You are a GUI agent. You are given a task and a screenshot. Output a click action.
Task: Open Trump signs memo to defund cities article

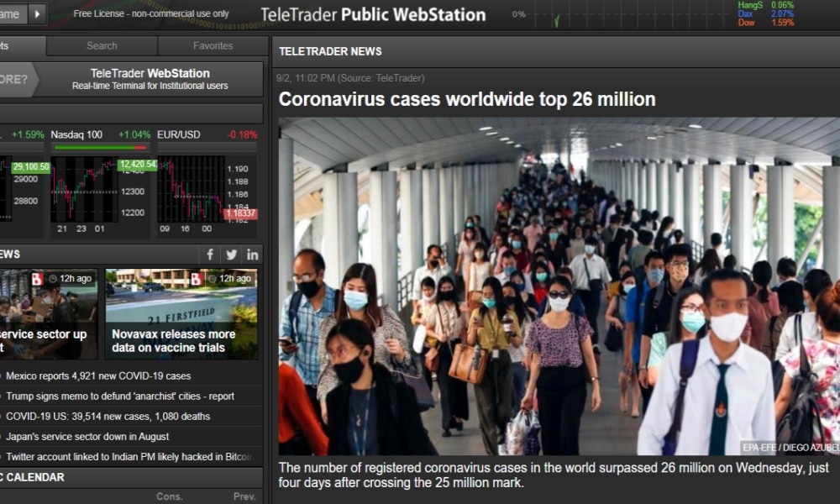click(119, 396)
